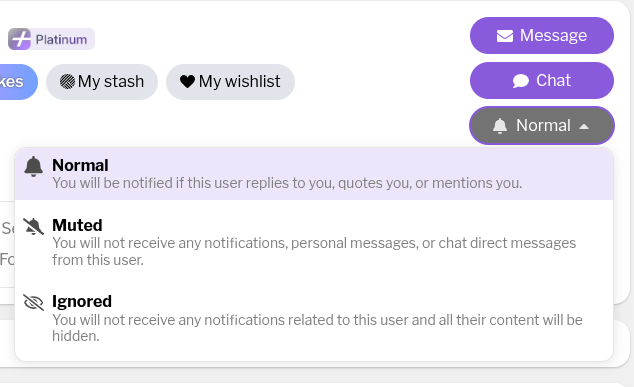The width and height of the screenshot is (634, 387).
Task: Click the Platinum plus badge icon
Action: pyautogui.click(x=19, y=39)
